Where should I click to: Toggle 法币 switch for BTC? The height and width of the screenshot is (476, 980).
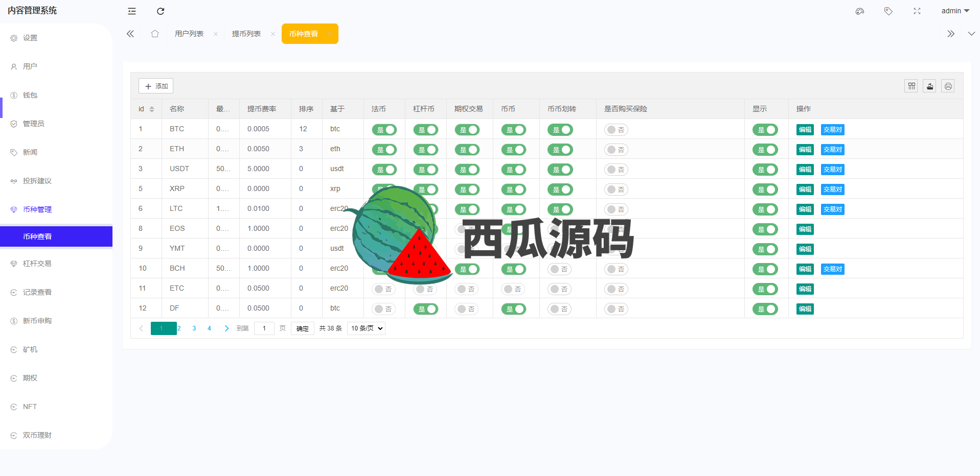pyautogui.click(x=384, y=130)
